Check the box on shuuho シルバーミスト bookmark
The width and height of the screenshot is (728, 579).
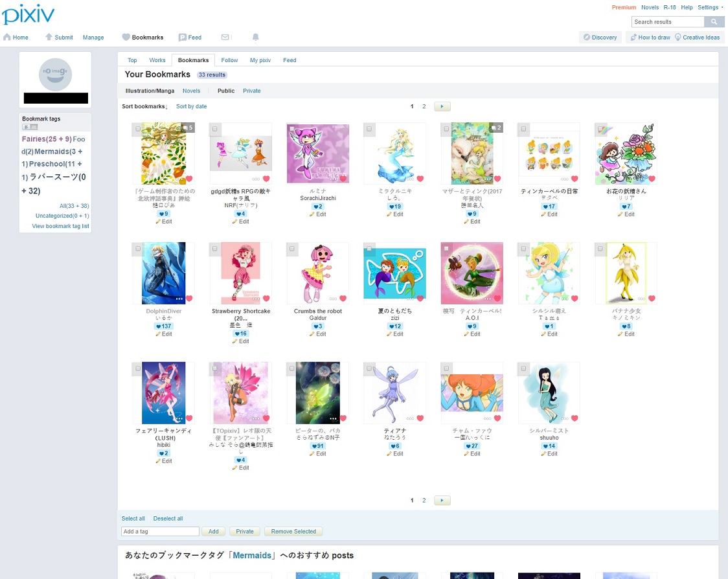(523, 369)
